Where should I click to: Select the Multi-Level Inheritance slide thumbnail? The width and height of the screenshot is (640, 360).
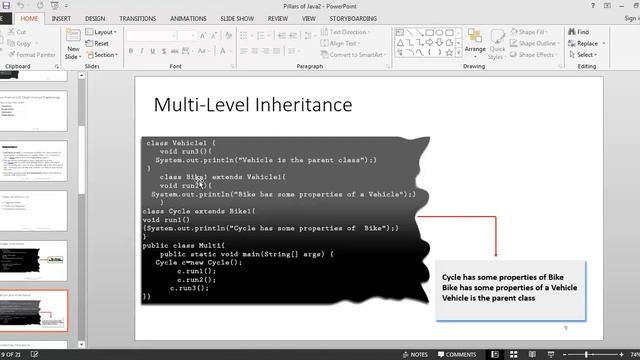[34, 311]
